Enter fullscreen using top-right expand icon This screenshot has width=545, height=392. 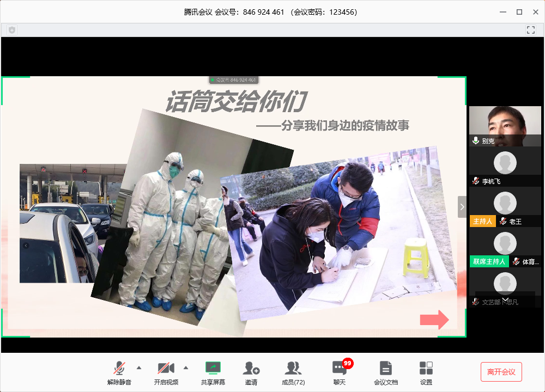(531, 30)
